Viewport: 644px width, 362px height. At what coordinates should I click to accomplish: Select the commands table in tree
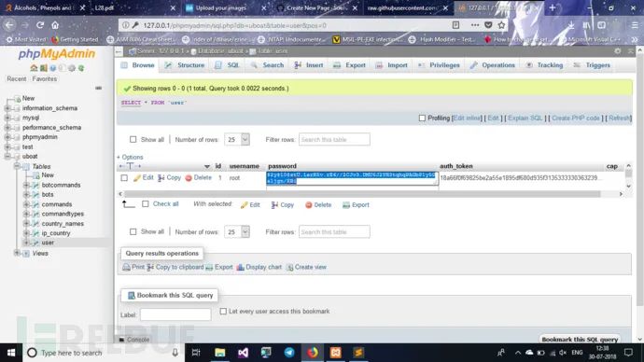57,204
